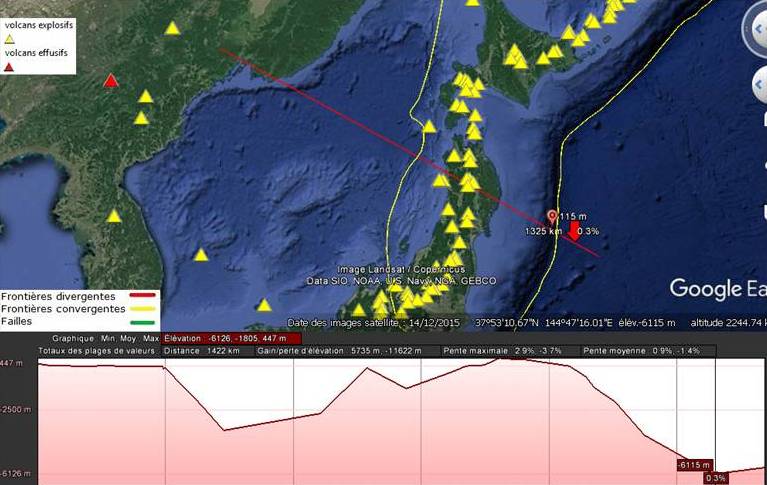Click the Pente moyenne statistic in the profile
767x485 pixels.
point(650,351)
